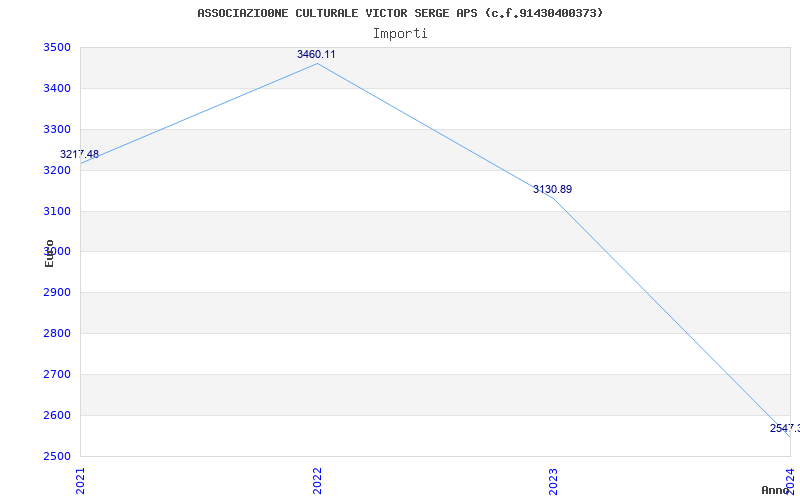Click the y-axis value 3500
This screenshot has height=500, width=800.
[x=57, y=47]
